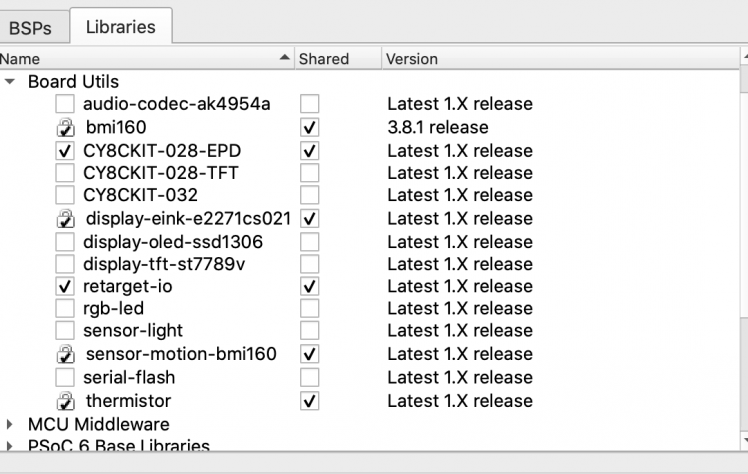Uncheck the CY8CKIT-028-EPD library
This screenshot has width=748, height=474.
pyautogui.click(x=65, y=151)
